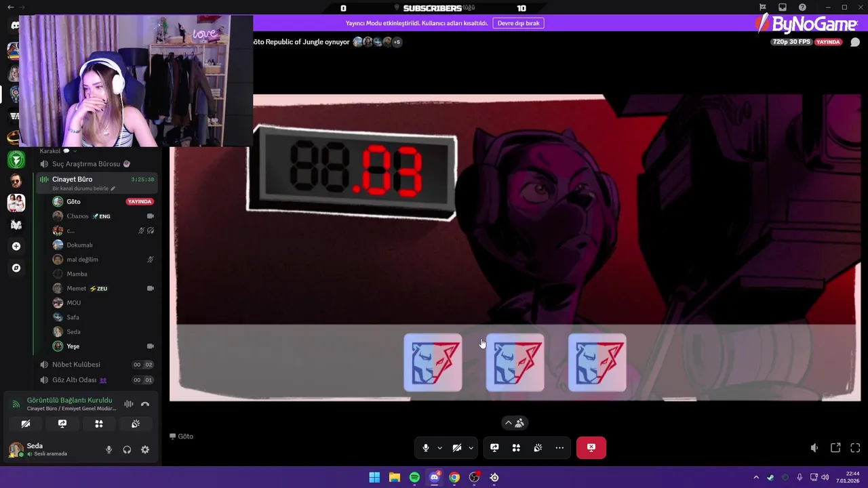Open flag icon in title bar
Image resolution: width=868 pixels, height=488 pixels.
click(x=763, y=7)
